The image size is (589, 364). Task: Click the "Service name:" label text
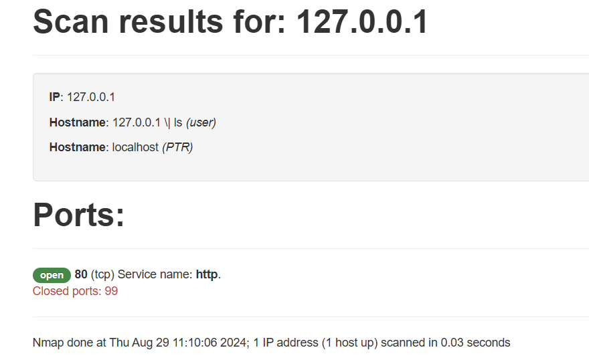[x=155, y=274]
